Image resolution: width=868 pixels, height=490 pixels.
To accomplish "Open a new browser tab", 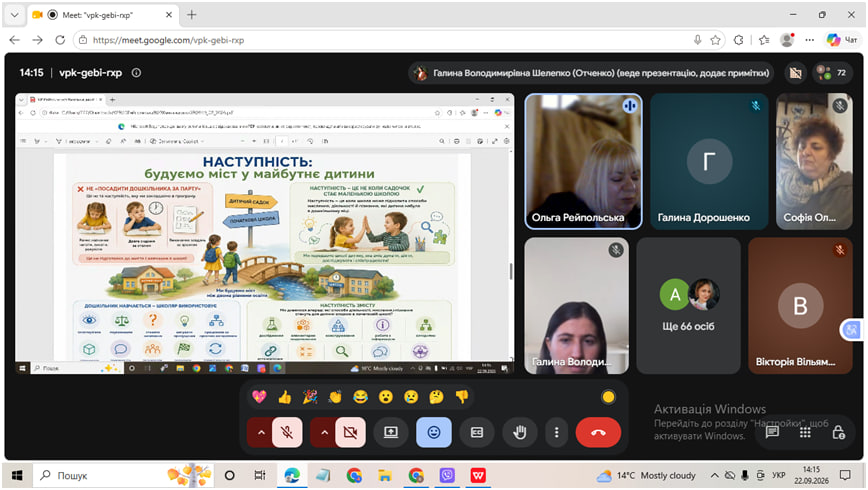I will pos(192,15).
